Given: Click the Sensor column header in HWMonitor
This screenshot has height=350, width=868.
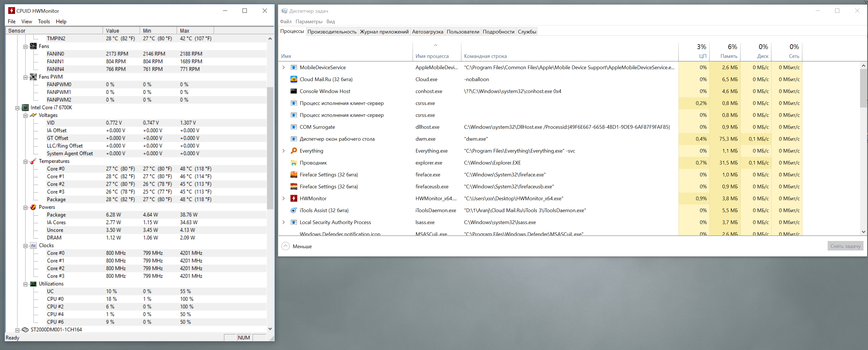Looking at the screenshot, I should pyautogui.click(x=54, y=31).
